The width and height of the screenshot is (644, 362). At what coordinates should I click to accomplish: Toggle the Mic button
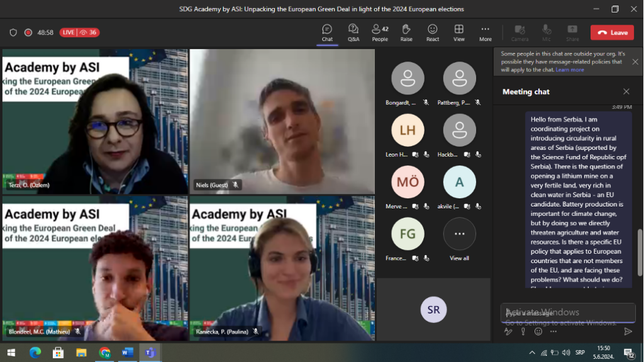[546, 32]
